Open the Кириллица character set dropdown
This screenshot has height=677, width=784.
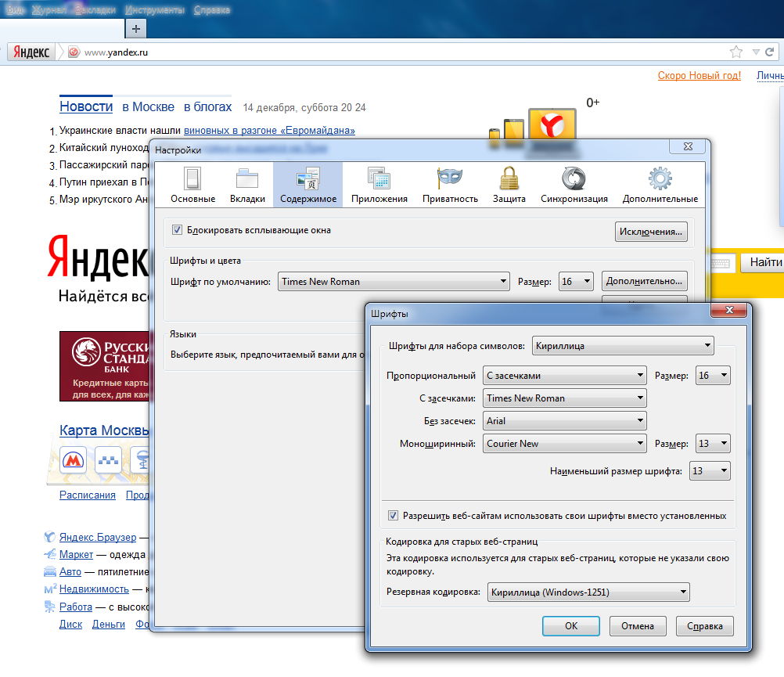(x=623, y=345)
